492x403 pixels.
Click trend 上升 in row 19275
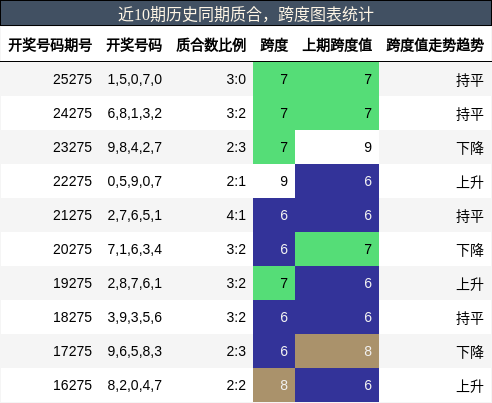pyautogui.click(x=470, y=284)
